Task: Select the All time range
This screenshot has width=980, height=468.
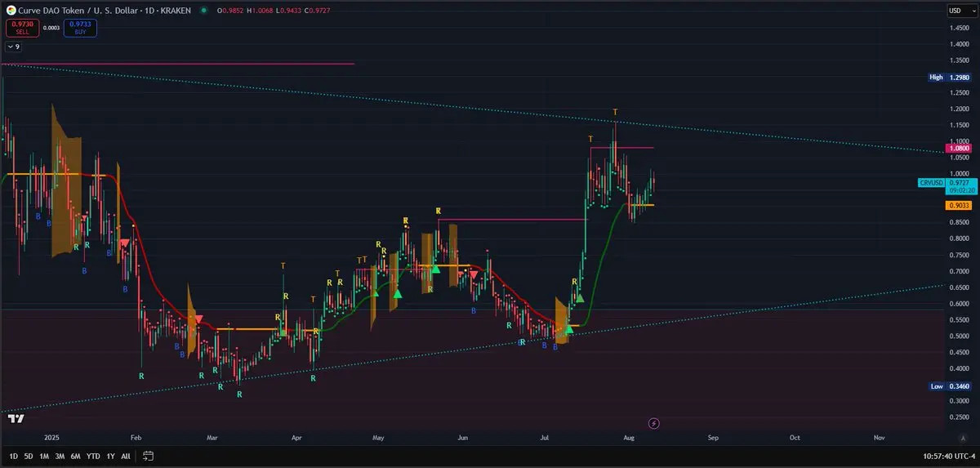Action: tap(125, 456)
